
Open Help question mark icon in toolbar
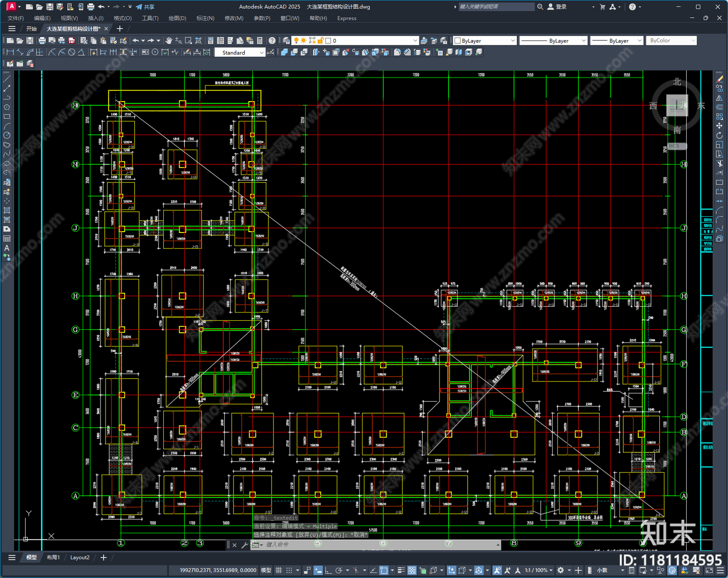(x=272, y=41)
